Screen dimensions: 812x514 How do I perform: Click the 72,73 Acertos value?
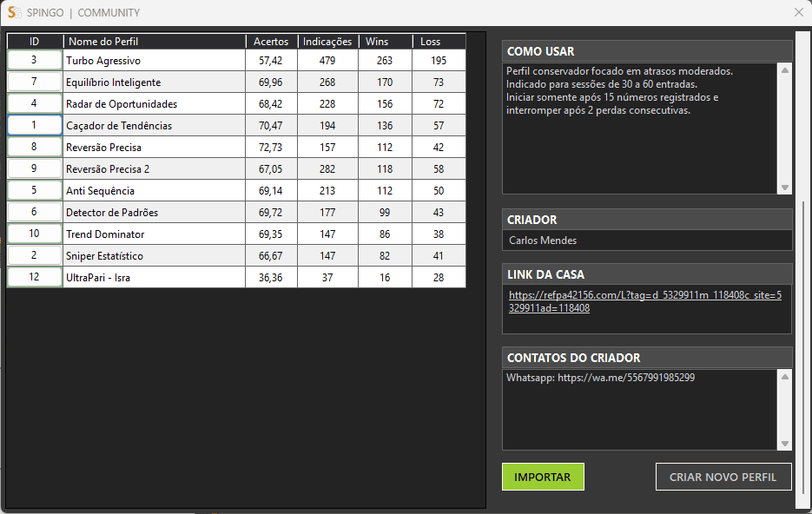point(271,148)
